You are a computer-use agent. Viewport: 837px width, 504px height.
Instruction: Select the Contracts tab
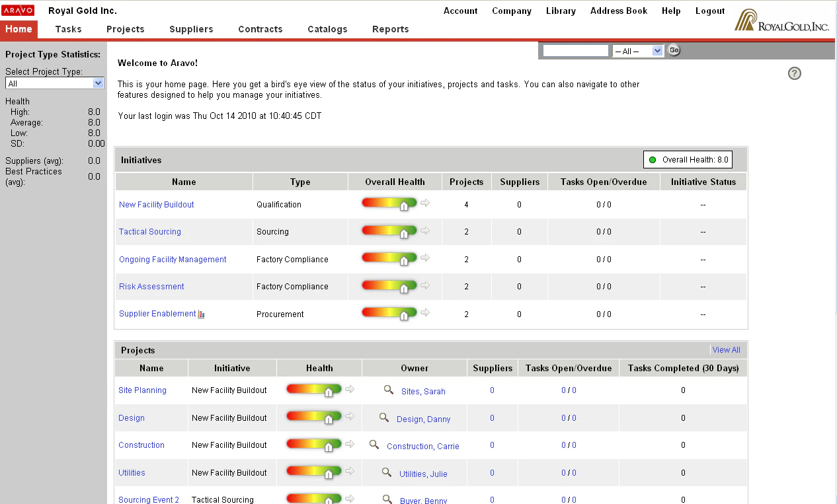(x=260, y=29)
